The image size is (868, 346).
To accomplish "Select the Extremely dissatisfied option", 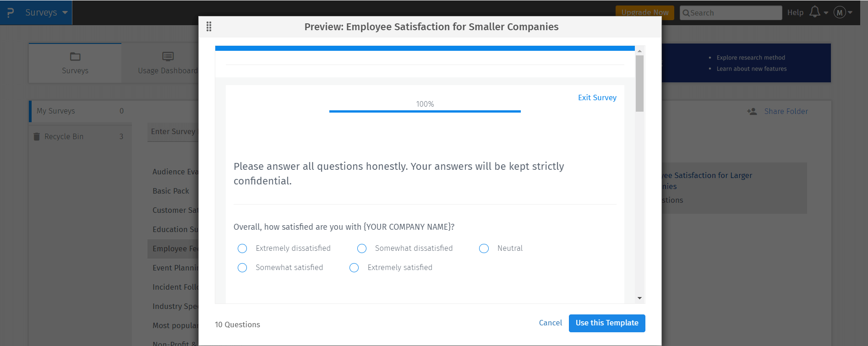I will (242, 248).
